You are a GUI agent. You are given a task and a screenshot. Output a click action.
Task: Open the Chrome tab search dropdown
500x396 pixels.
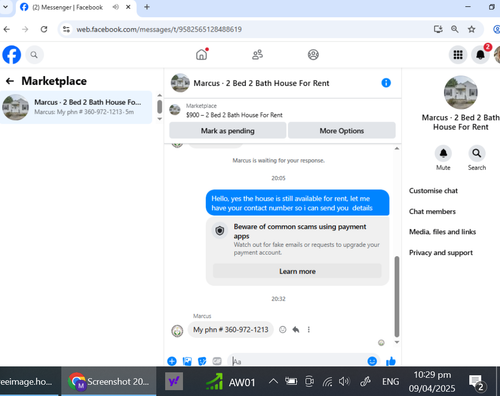6,7
